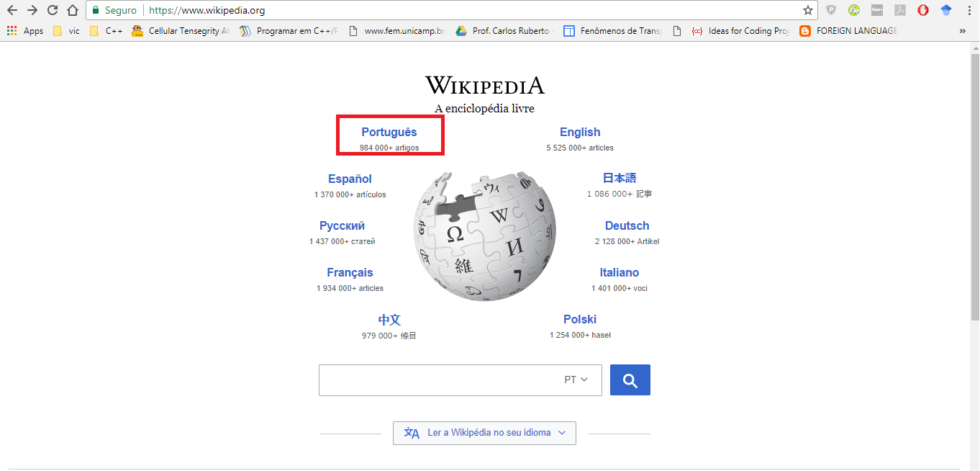This screenshot has width=980, height=471.
Task: Click the Face++ extension icon
Action: pyautogui.click(x=877, y=10)
